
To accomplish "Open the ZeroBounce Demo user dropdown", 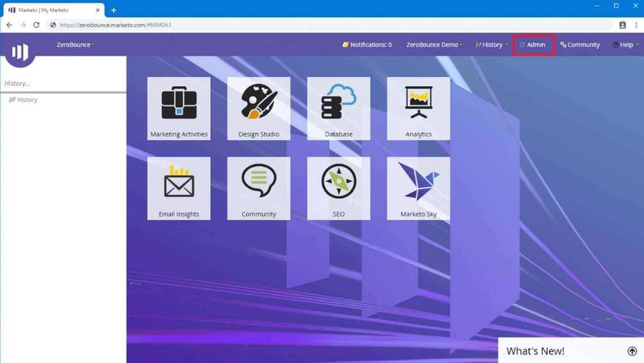I will click(434, 44).
